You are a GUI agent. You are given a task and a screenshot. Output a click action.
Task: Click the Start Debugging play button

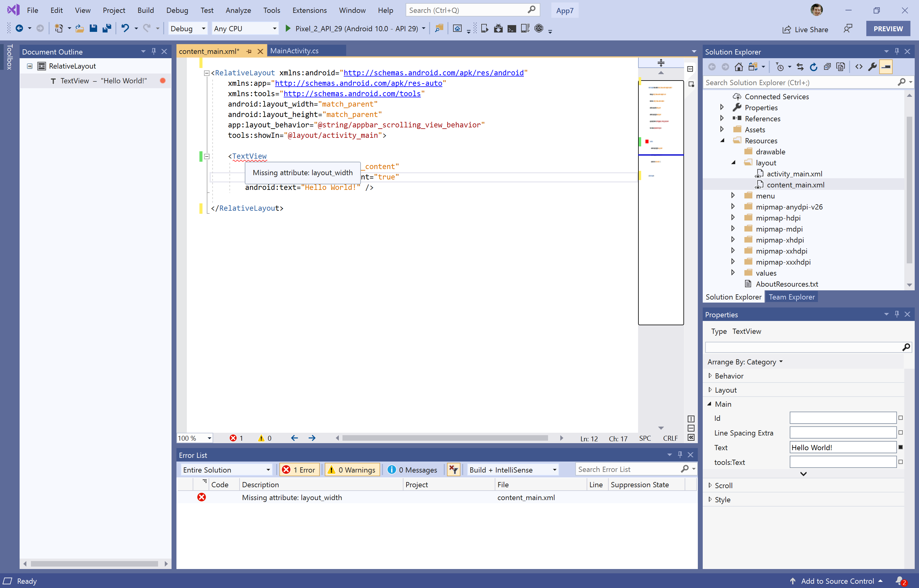287,28
